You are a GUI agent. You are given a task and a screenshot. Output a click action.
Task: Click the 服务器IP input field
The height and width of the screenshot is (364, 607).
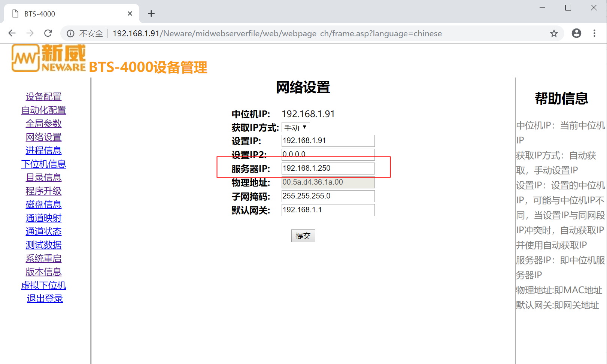328,169
